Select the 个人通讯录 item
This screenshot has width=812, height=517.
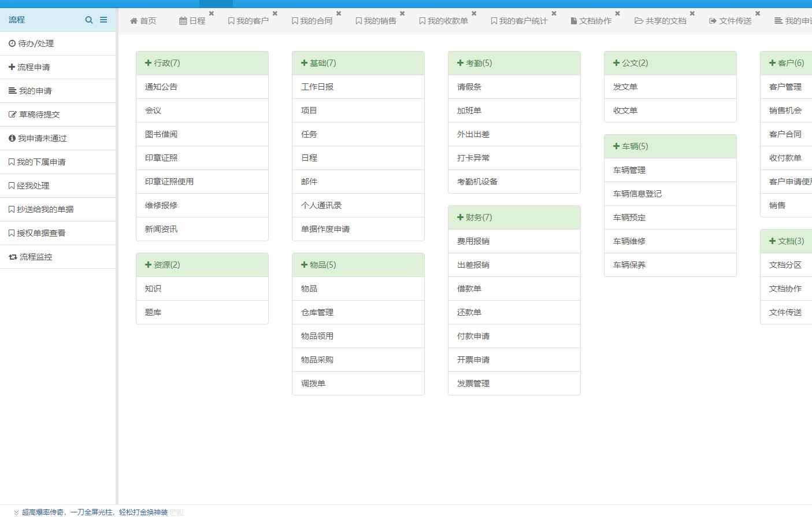click(x=358, y=205)
